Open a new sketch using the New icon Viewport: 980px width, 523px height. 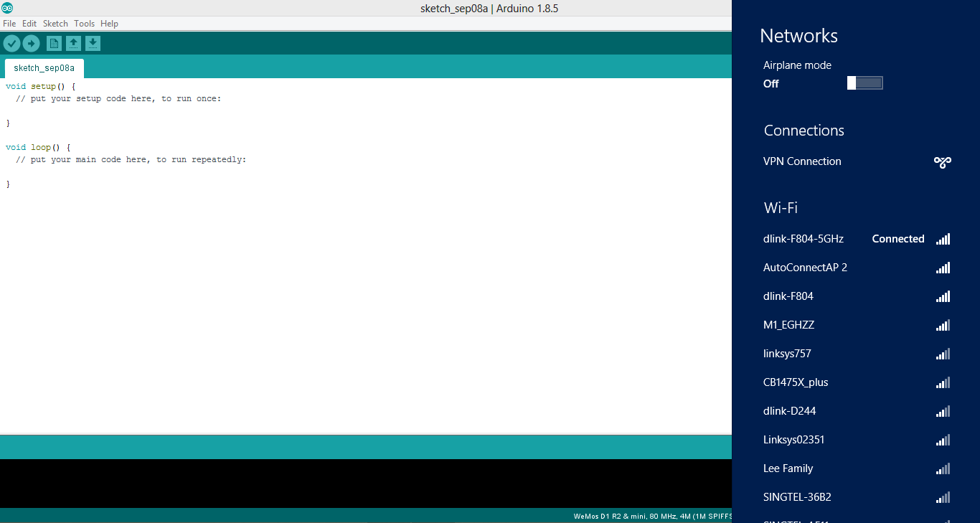54,43
